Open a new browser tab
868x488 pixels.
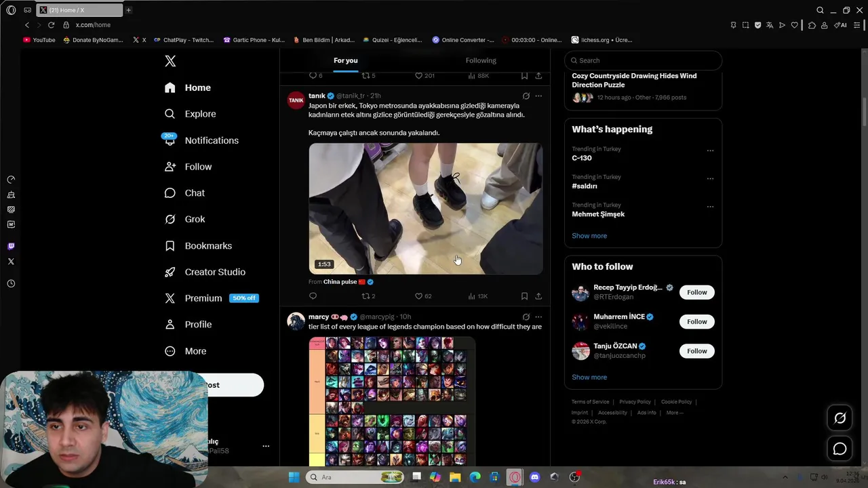click(128, 10)
